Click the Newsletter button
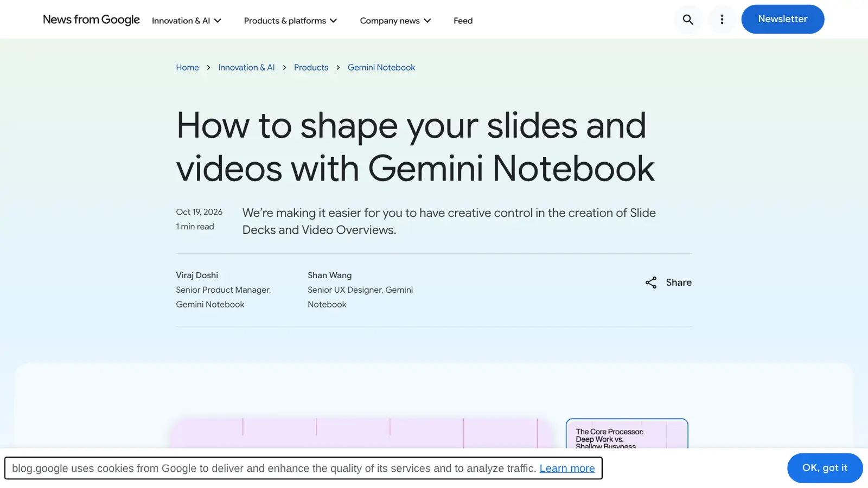This screenshot has width=868, height=488. [x=783, y=19]
